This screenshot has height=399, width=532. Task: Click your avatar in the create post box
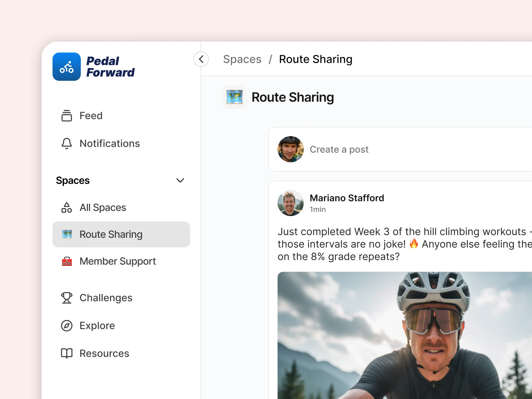[x=290, y=149]
